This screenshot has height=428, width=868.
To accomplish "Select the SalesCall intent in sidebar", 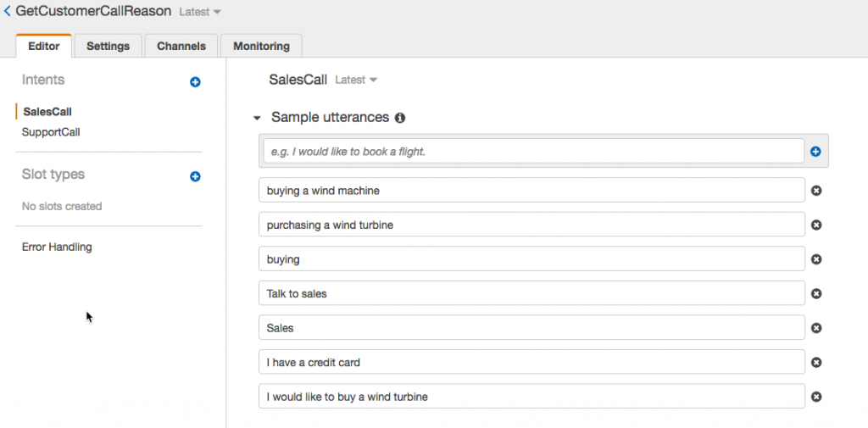I will coord(47,112).
